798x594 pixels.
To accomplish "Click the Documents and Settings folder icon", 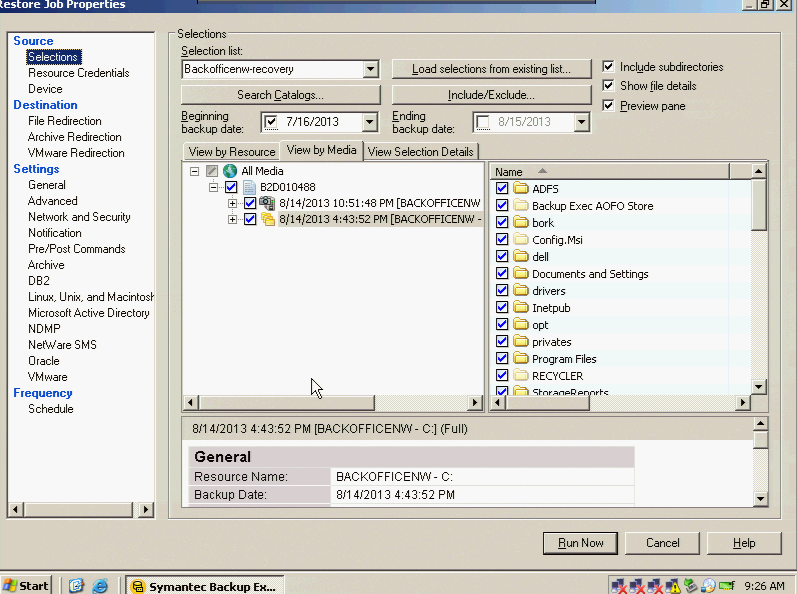I will click(x=521, y=273).
